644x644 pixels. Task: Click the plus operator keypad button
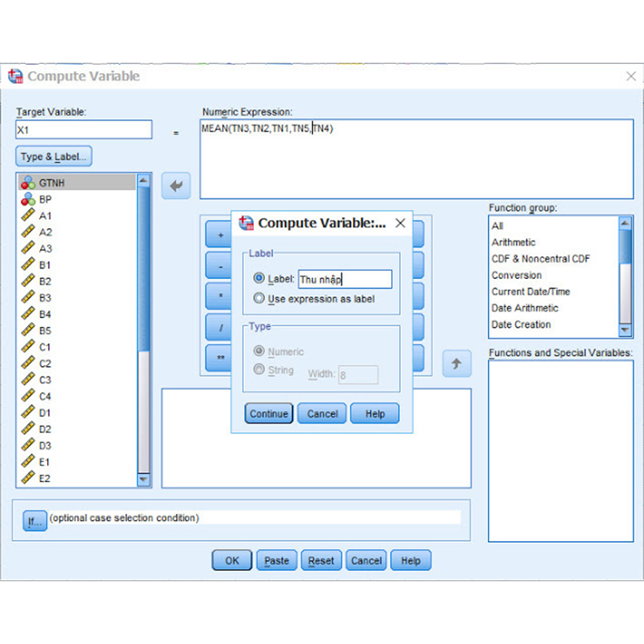[x=219, y=234]
